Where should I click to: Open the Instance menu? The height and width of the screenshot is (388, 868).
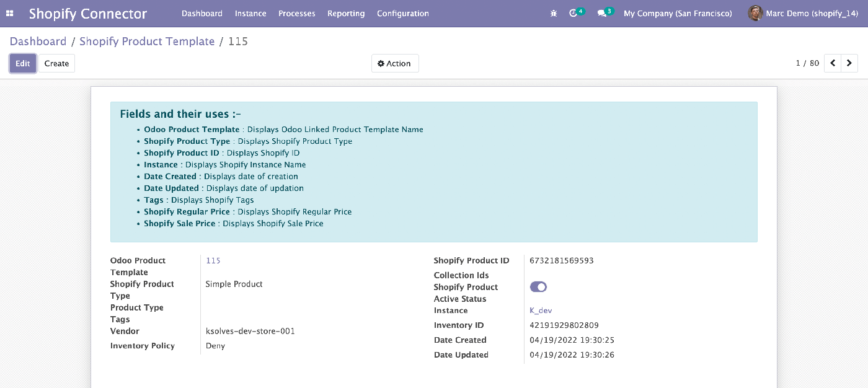(250, 13)
